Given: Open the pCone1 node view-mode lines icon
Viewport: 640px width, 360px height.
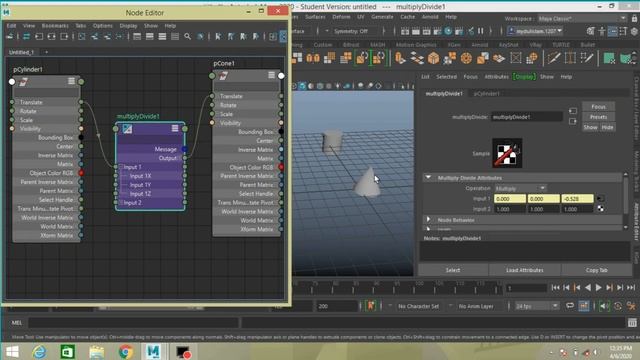Looking at the screenshot, I should (x=271, y=75).
